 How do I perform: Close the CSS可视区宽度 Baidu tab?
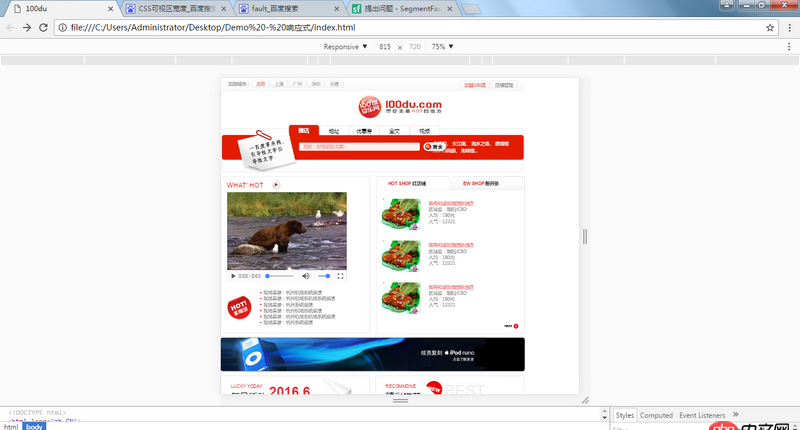point(223,9)
